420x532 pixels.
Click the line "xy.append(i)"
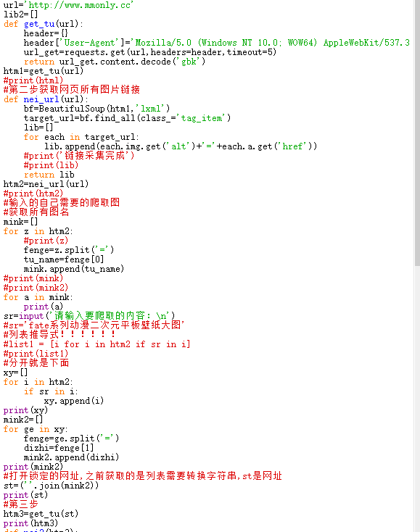coord(74,401)
